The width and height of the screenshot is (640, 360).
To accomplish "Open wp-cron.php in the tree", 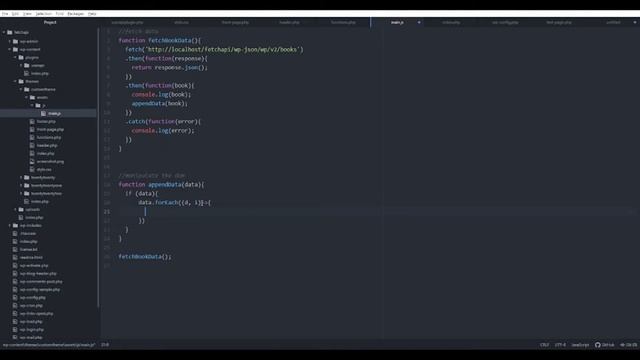I will tap(31, 305).
